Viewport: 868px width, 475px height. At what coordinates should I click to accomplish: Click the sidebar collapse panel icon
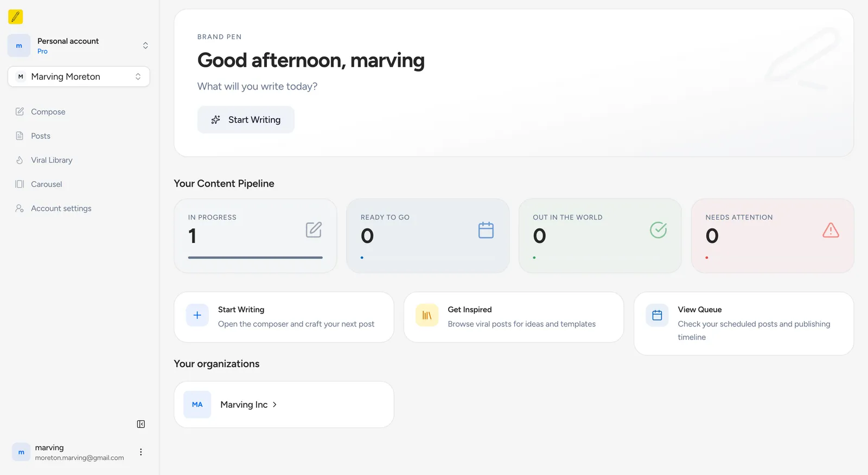pyautogui.click(x=141, y=424)
